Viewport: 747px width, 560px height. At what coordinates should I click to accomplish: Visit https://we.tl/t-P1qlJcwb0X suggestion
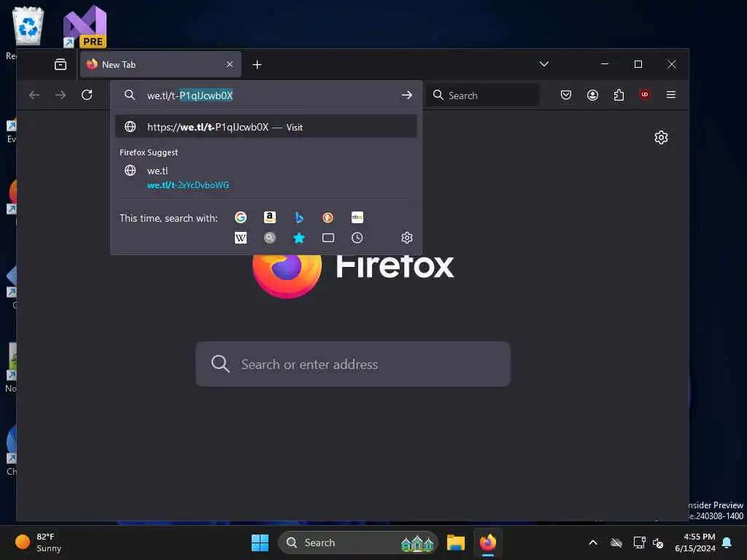point(266,127)
